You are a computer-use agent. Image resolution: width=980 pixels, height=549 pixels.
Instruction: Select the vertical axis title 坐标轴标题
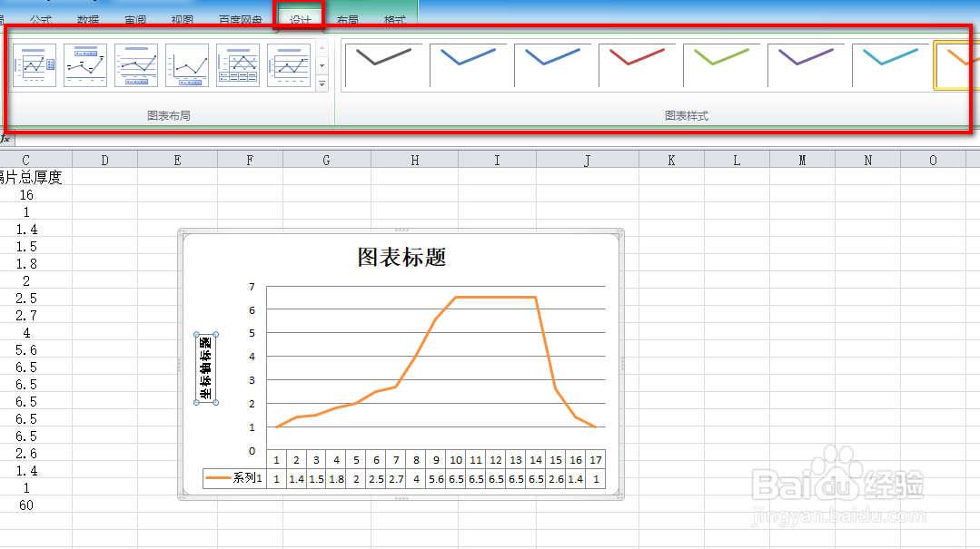(x=205, y=369)
